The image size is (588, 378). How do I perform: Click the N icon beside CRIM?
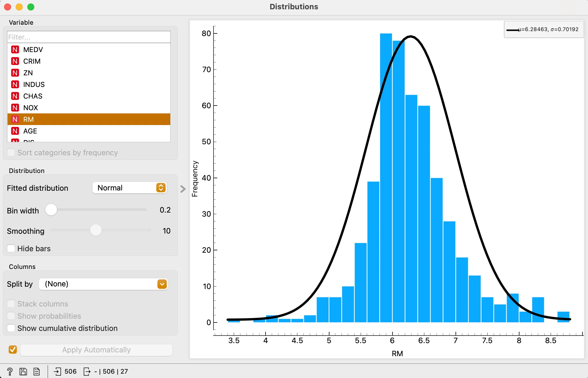pyautogui.click(x=15, y=61)
